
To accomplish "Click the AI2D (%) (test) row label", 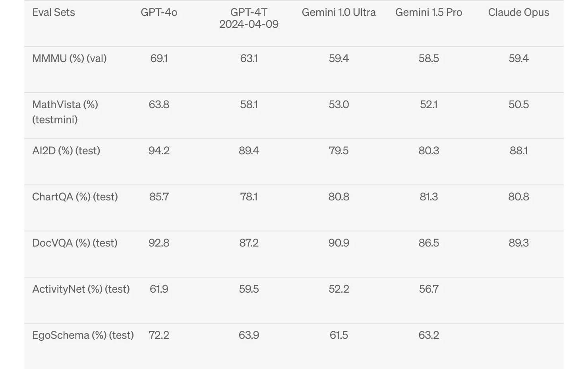I will 66,151.
